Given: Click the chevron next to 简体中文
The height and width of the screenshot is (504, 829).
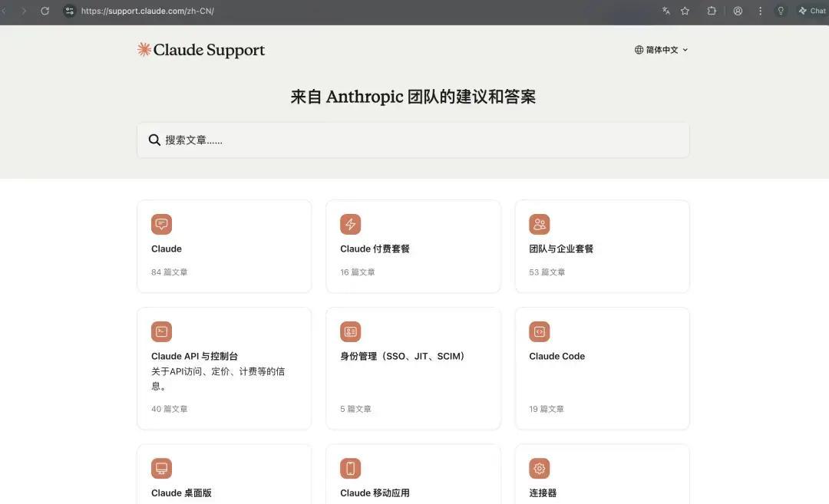Looking at the screenshot, I should [685, 50].
